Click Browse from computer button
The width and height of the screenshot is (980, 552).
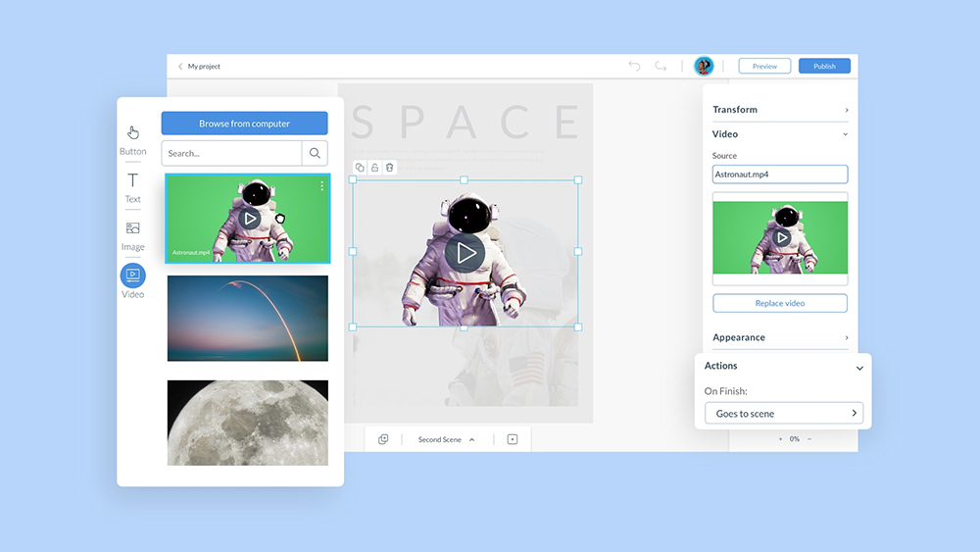(x=244, y=124)
